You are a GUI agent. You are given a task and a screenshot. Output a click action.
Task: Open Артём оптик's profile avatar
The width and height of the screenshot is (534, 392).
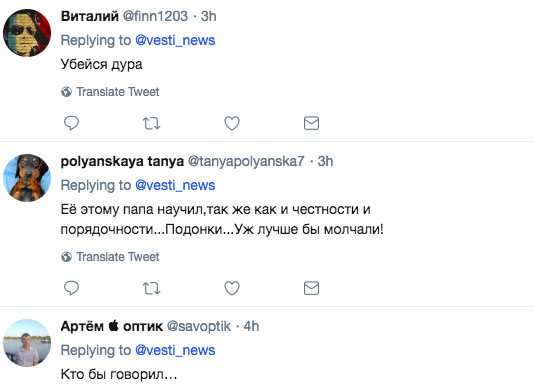point(27,343)
